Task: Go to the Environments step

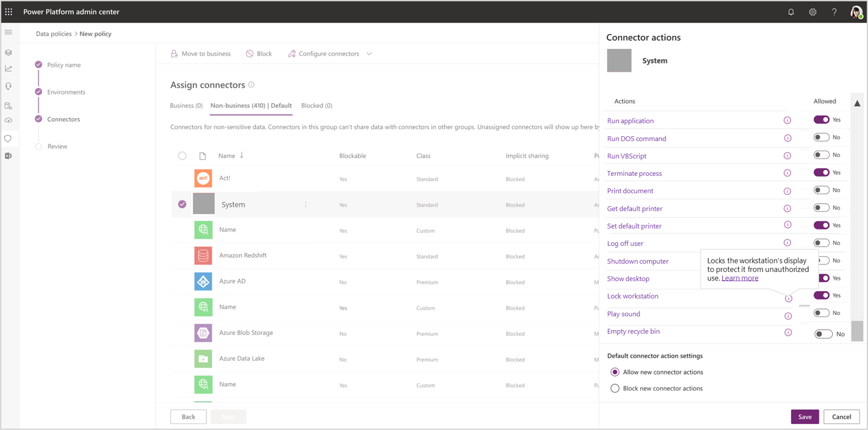Action: click(66, 92)
